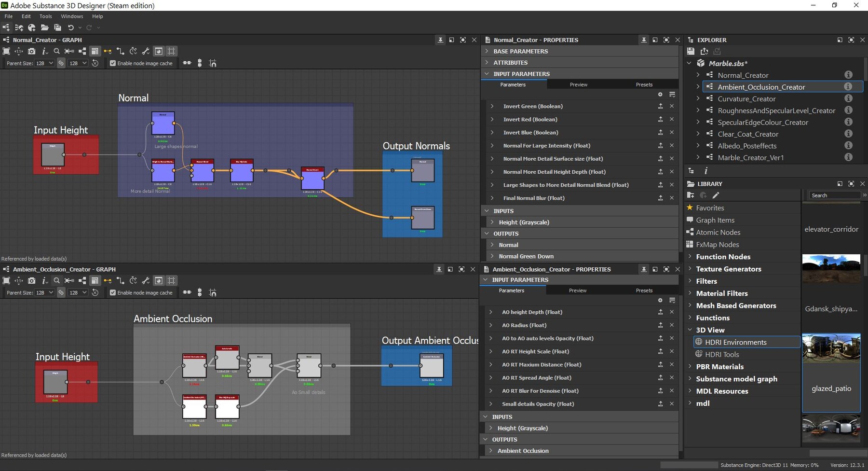
Task: Toggle Enable node image cache in Normal_Creator graph
Action: click(113, 63)
